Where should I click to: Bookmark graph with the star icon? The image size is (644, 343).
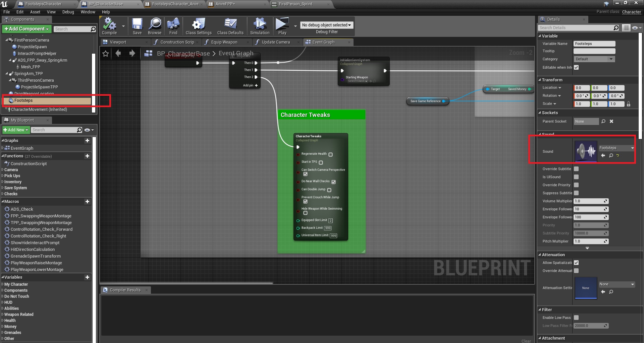(x=106, y=54)
